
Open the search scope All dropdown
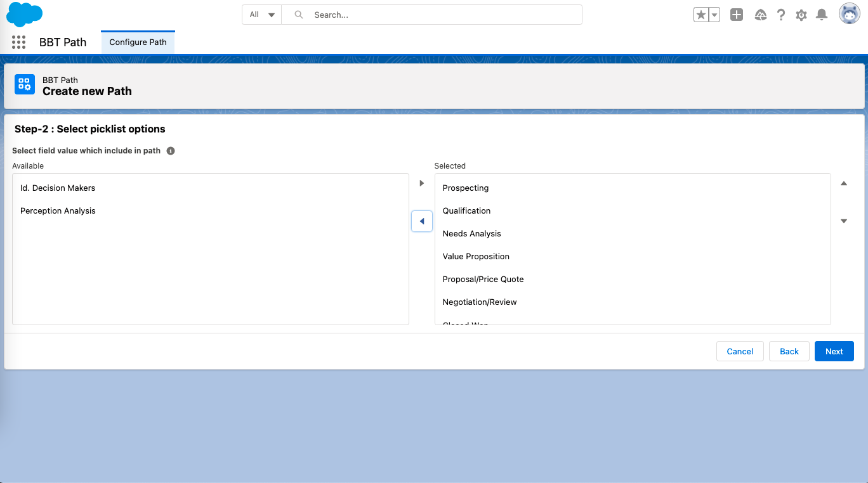261,15
